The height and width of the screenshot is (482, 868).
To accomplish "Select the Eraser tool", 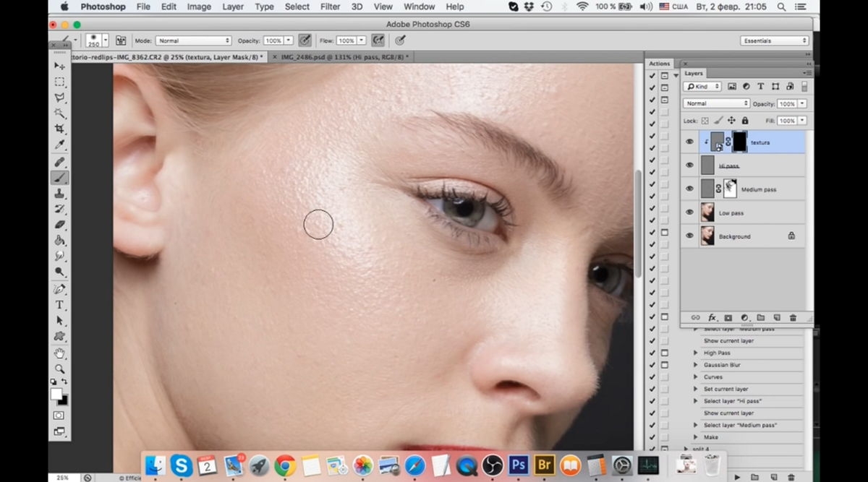I will pyautogui.click(x=60, y=225).
